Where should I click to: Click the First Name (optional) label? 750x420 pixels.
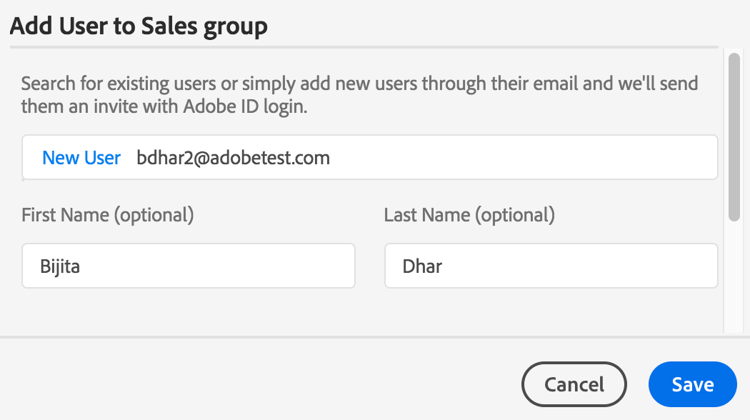pos(107,215)
